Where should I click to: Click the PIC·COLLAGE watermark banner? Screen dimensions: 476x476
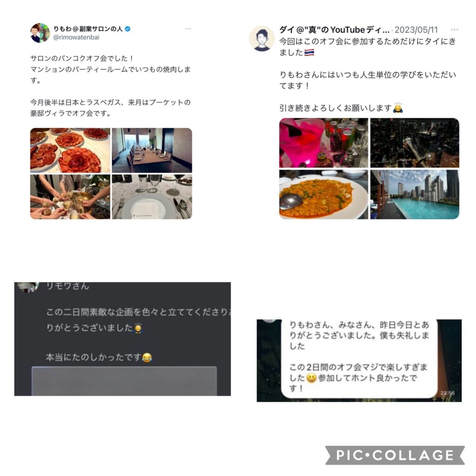(x=395, y=455)
